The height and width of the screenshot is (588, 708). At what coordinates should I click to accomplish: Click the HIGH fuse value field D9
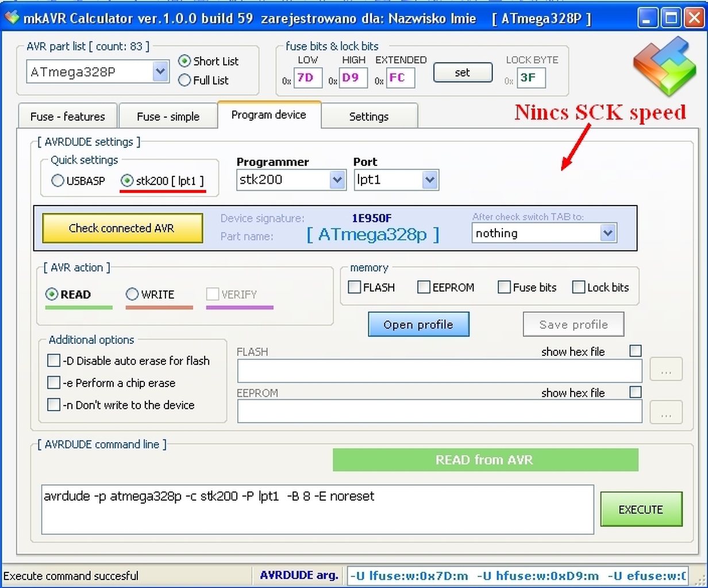point(353,78)
